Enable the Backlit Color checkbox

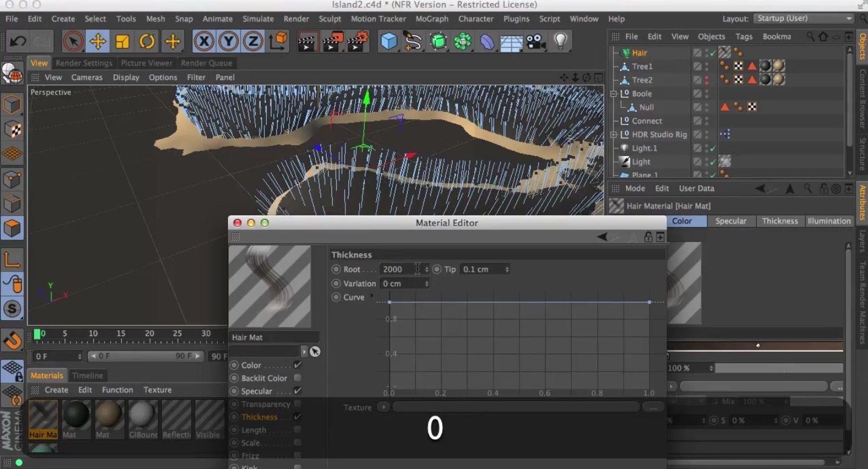297,378
